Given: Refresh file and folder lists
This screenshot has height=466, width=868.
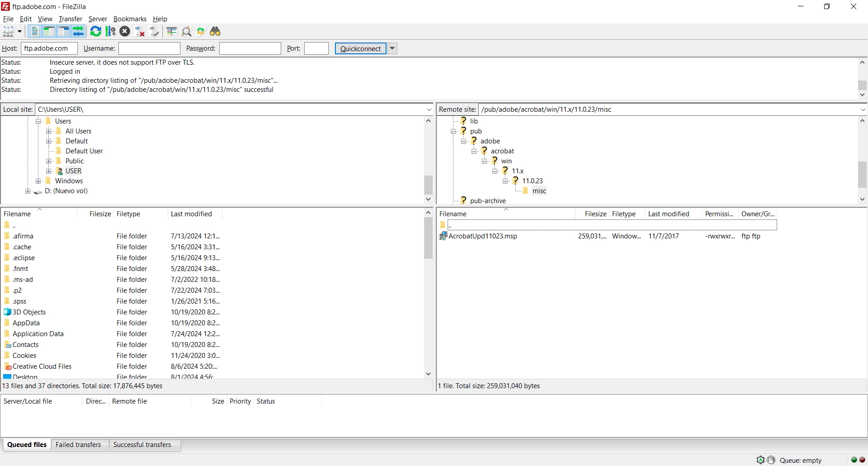Looking at the screenshot, I should (96, 31).
